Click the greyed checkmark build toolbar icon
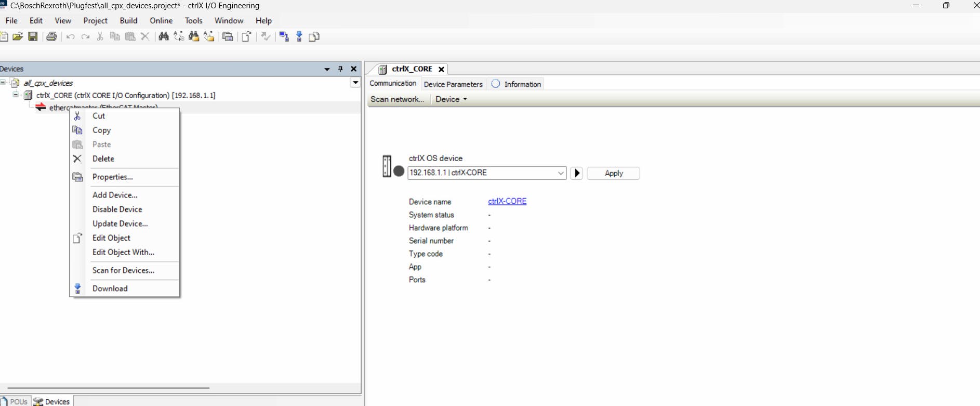This screenshot has width=980, height=406. (x=266, y=36)
